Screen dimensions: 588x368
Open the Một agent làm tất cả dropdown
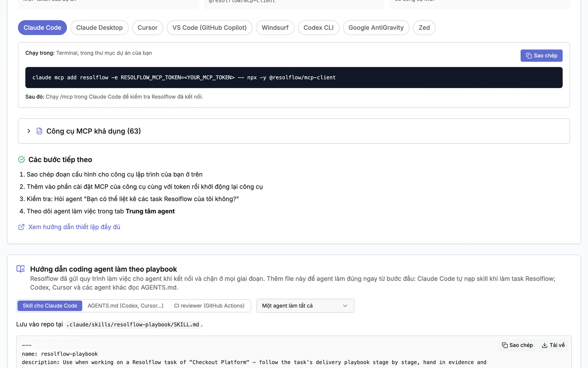305,306
